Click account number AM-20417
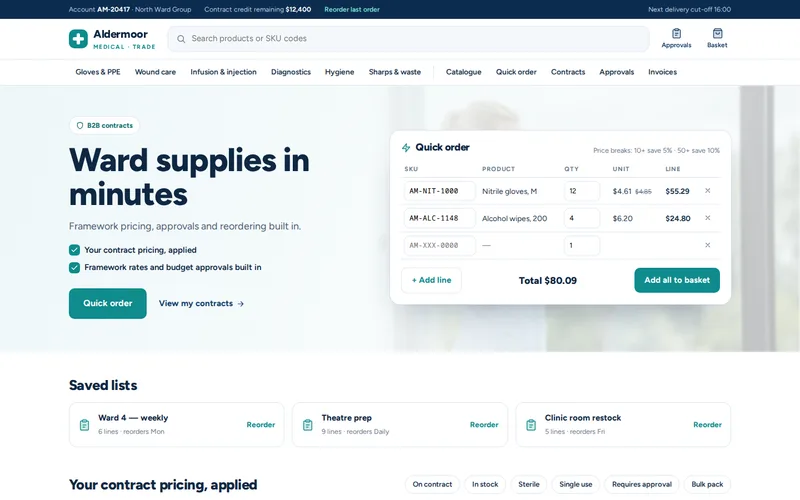The width and height of the screenshot is (800, 500). pos(114,9)
